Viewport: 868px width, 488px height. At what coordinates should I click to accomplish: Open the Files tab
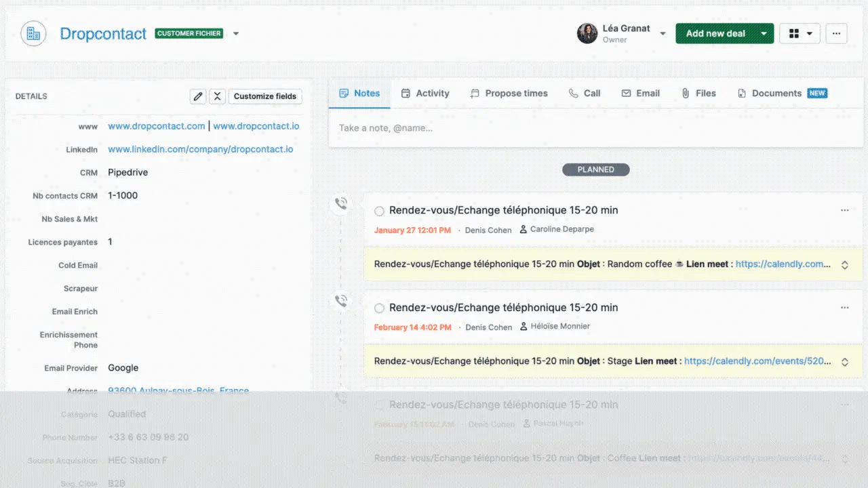[x=698, y=94]
